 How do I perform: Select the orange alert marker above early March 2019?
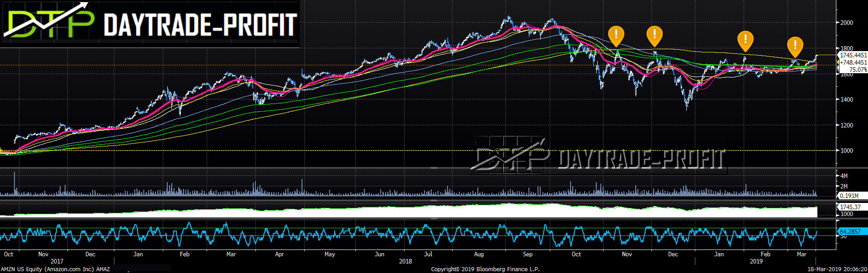795,47
